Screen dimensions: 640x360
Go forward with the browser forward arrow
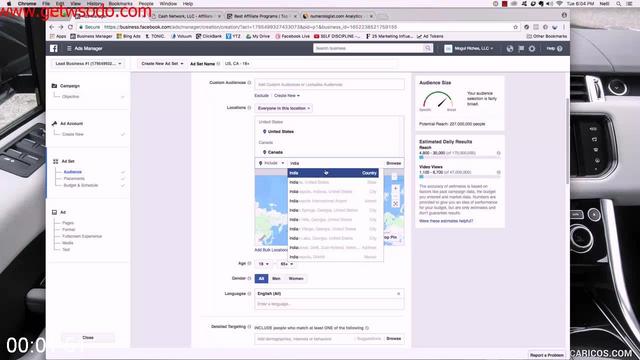pos(61,27)
